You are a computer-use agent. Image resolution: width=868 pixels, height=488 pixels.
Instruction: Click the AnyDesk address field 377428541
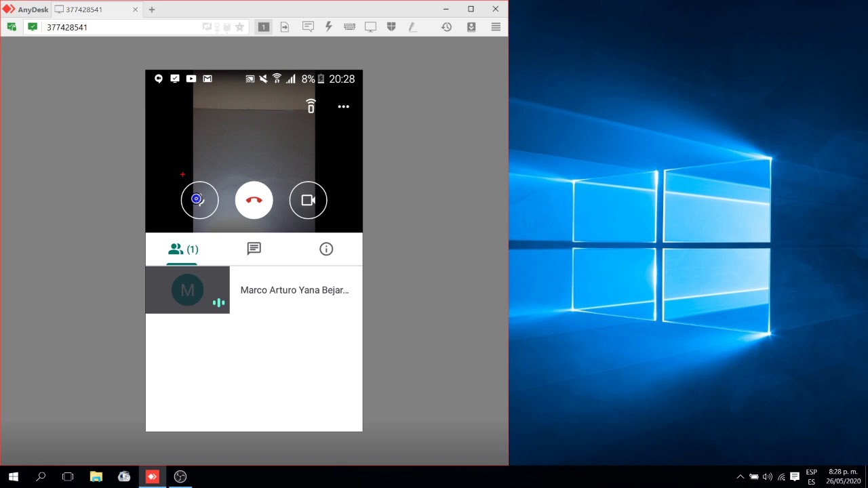(x=122, y=27)
